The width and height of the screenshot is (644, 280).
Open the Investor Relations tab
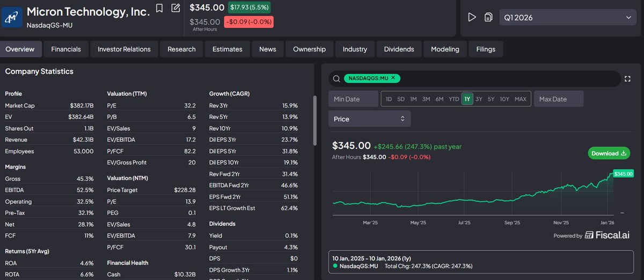(124, 49)
